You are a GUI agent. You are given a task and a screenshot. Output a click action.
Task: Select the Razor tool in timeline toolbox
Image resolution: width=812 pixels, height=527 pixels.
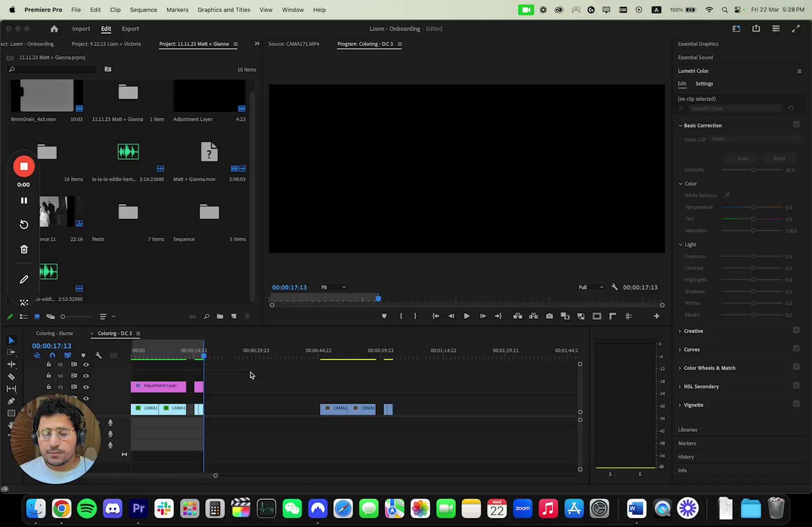pos(11,377)
